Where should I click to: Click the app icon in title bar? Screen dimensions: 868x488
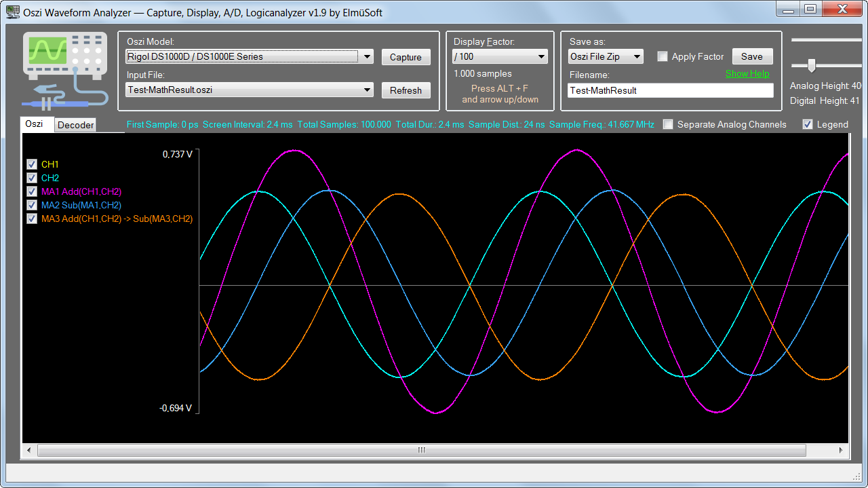pos(12,12)
